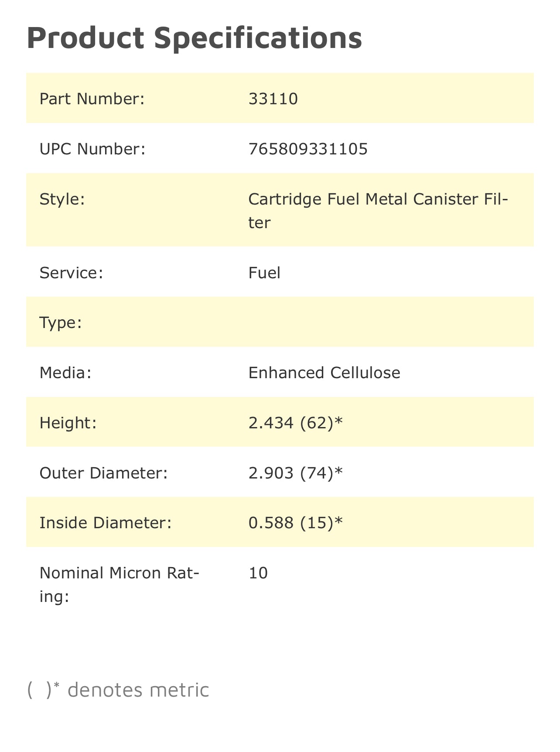Select the Enhanced Cellulose value

point(324,373)
